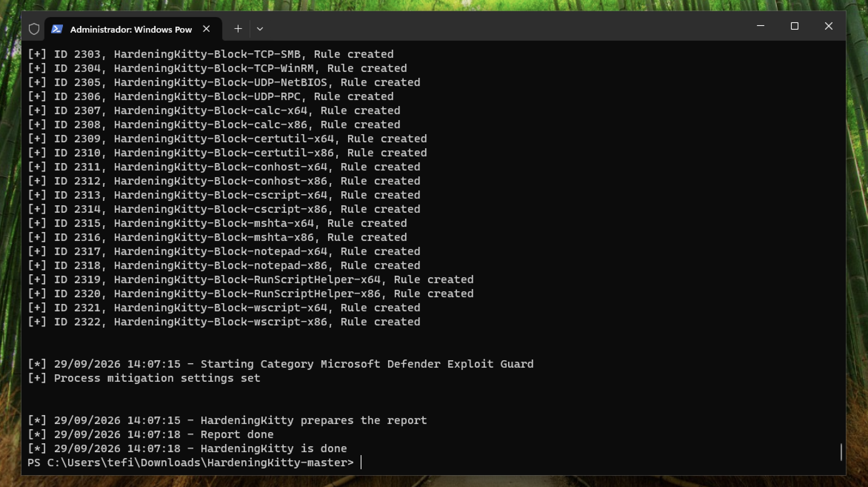
Task: Click the administrator shield icon in title bar
Action: coord(34,29)
